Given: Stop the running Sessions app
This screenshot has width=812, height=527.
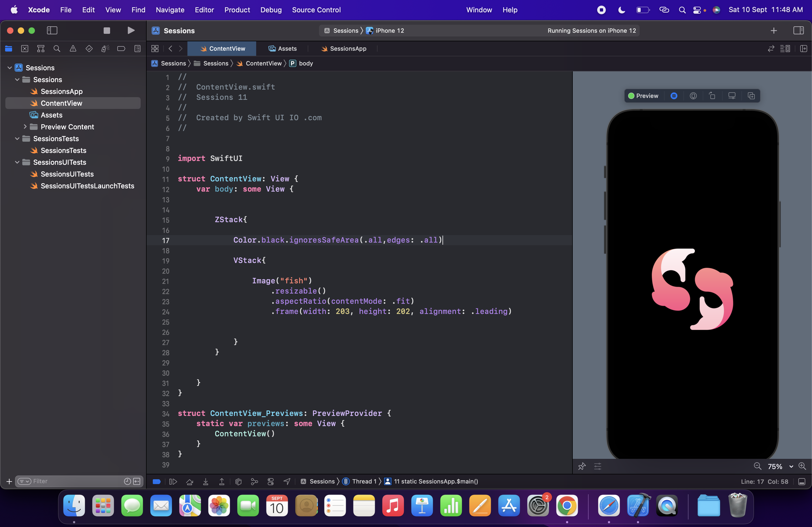Looking at the screenshot, I should pos(107,31).
